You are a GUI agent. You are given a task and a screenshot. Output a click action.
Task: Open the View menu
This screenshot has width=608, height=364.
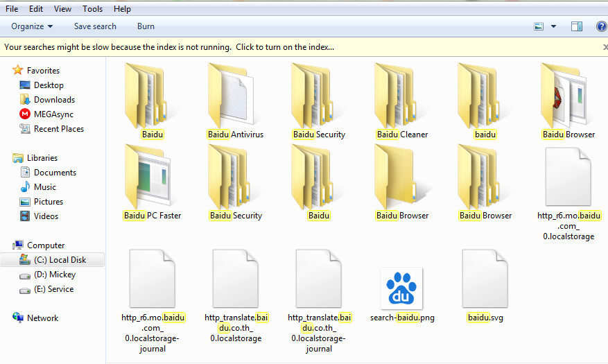(62, 9)
